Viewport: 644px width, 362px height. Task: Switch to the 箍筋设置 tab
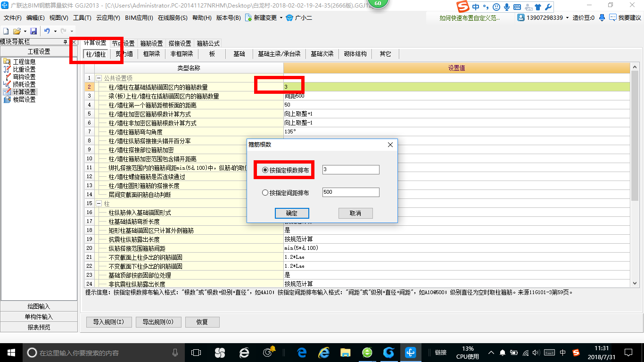(151, 43)
